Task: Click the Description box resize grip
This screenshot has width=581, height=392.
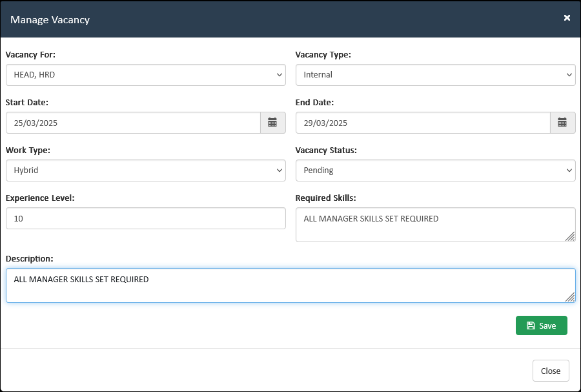Action: tap(570, 297)
